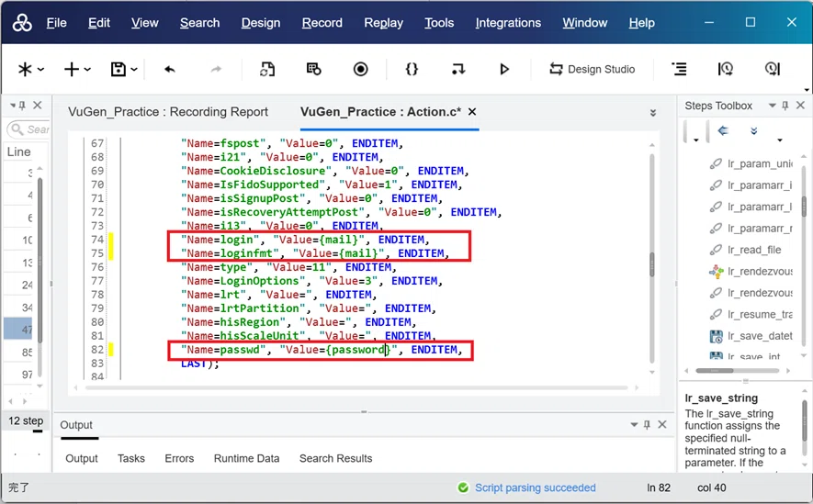Click the Step Navigator list icon

coord(679,69)
